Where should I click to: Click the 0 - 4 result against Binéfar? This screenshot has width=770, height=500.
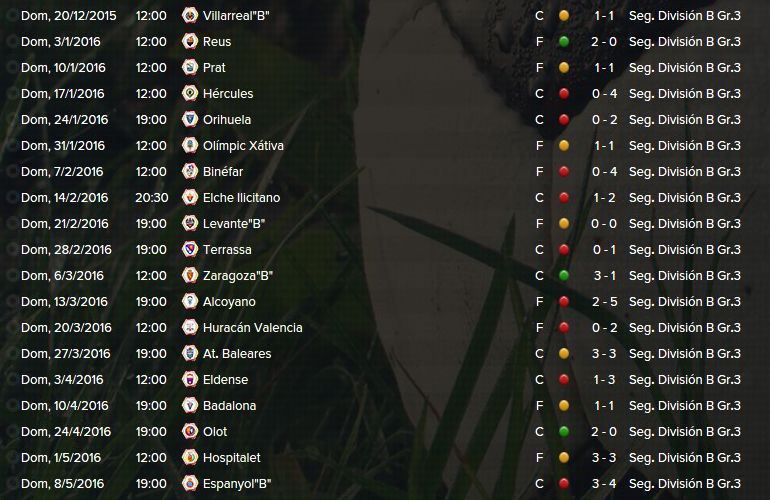(604, 172)
